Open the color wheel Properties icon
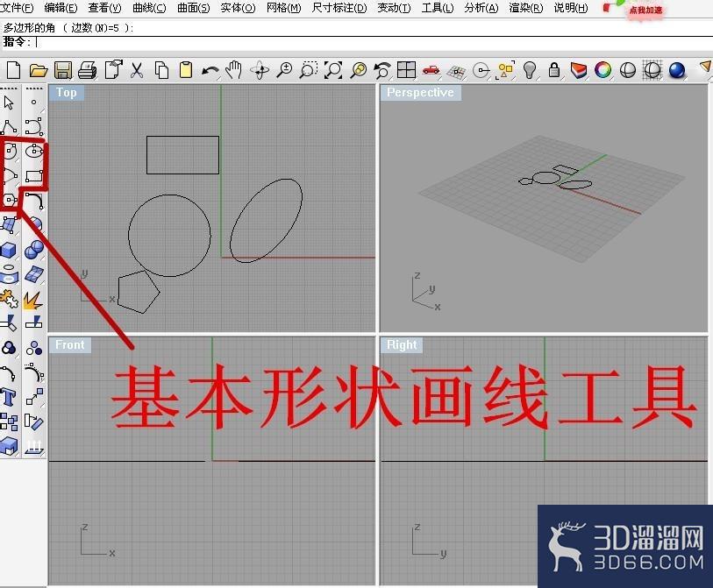Screen dimensions: 713x588 point(603,70)
